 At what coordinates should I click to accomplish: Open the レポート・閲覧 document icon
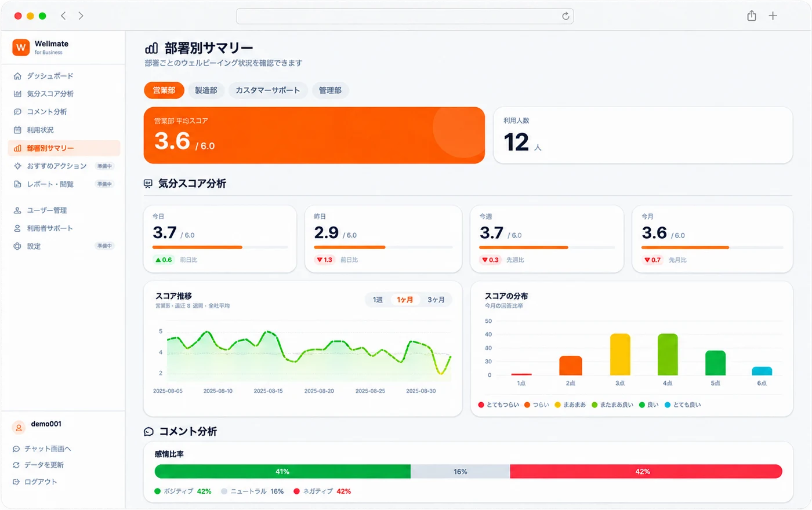click(x=17, y=184)
